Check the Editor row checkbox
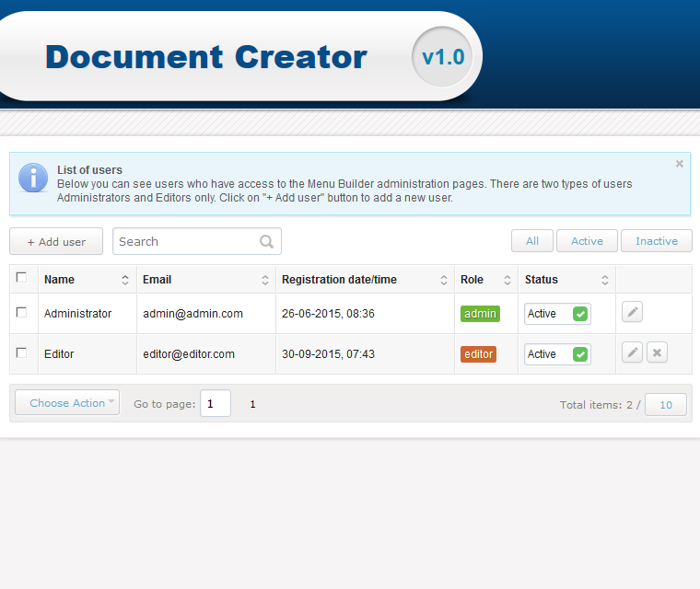This screenshot has height=589, width=700. tap(21, 353)
